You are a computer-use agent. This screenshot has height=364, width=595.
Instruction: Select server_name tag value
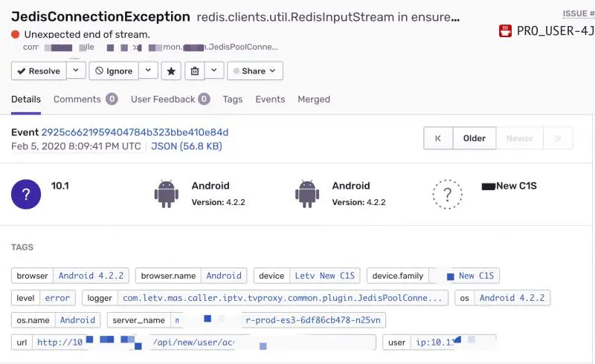coord(277,320)
